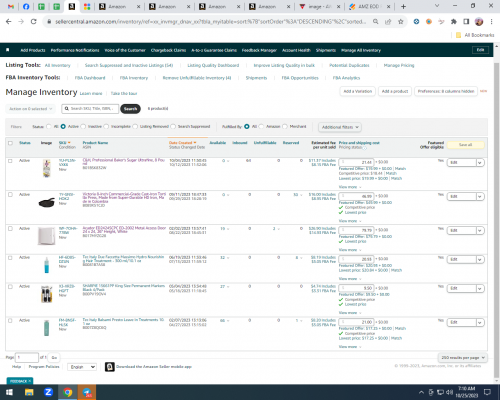This screenshot has height=400, width=500.
Task: Launch Zoom from the taskbar
Action: pyautogui.click(x=48, y=392)
